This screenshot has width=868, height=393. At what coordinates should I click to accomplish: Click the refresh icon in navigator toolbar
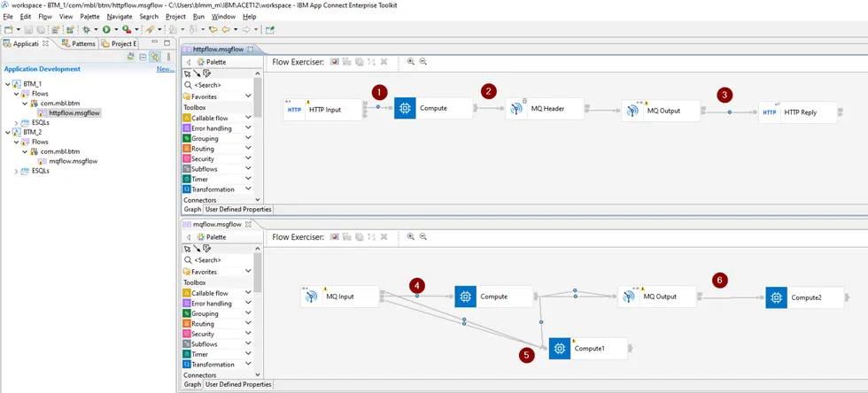pyautogui.click(x=131, y=57)
